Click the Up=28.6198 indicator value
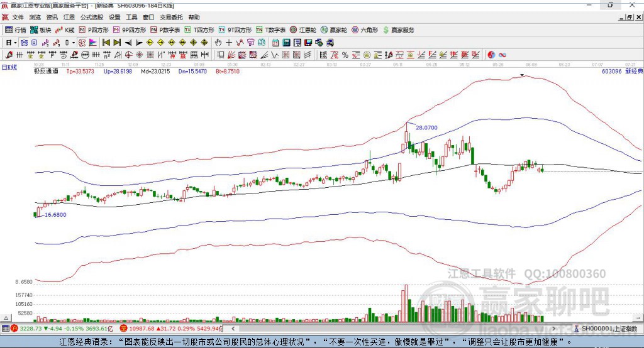Image resolution: width=644 pixels, height=348 pixels. (x=118, y=71)
